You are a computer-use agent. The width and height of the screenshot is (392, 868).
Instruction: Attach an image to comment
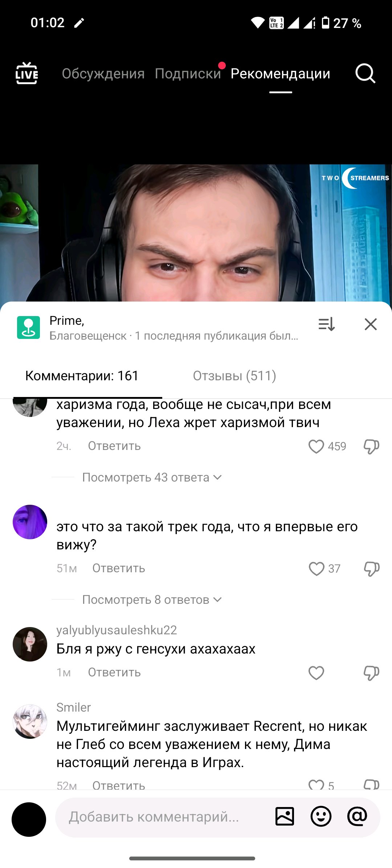(285, 816)
